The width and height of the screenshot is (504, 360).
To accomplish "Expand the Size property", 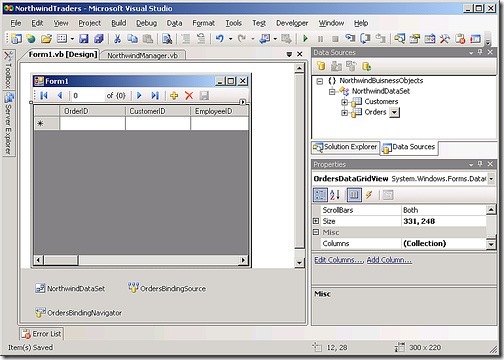I will pyautogui.click(x=316, y=221).
